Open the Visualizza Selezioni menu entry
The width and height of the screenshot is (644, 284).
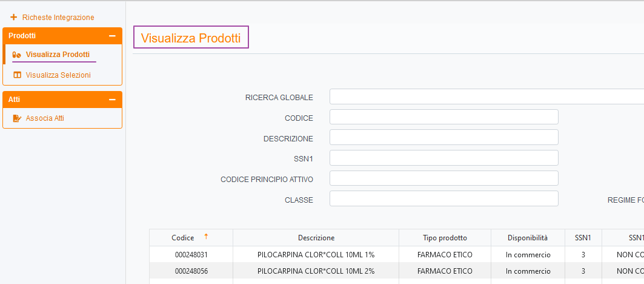pos(58,75)
